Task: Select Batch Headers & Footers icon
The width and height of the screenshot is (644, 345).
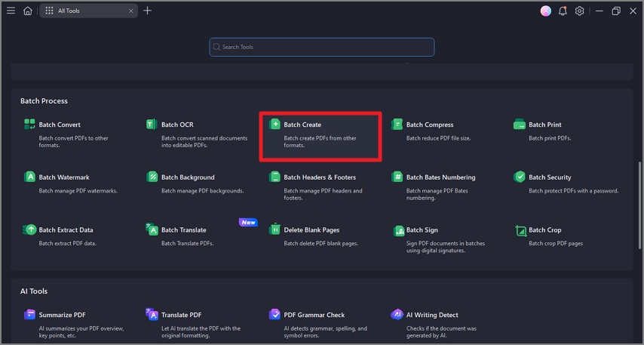Action: pos(274,177)
